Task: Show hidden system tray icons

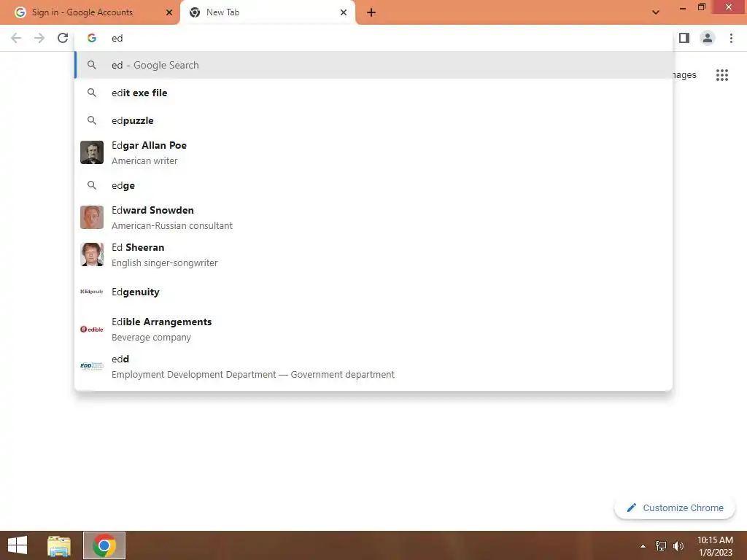Action: click(x=643, y=546)
